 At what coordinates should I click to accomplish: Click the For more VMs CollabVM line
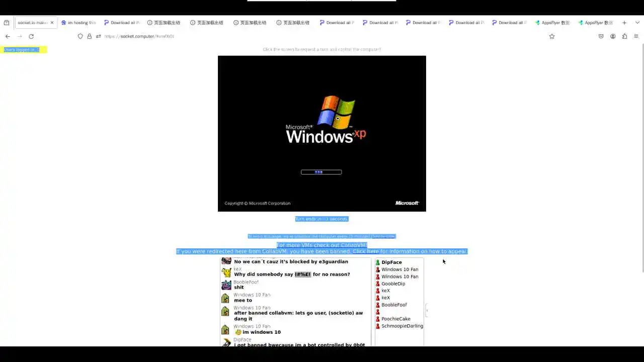click(322, 245)
